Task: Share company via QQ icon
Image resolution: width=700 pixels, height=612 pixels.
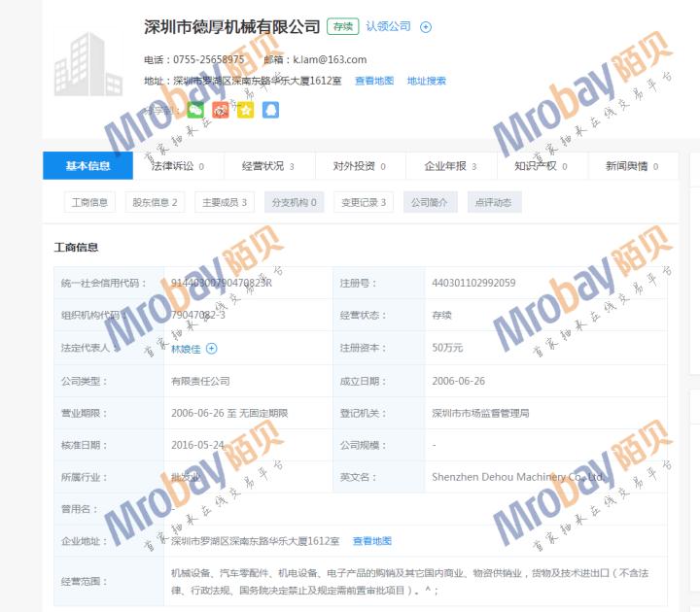Action: point(269,110)
